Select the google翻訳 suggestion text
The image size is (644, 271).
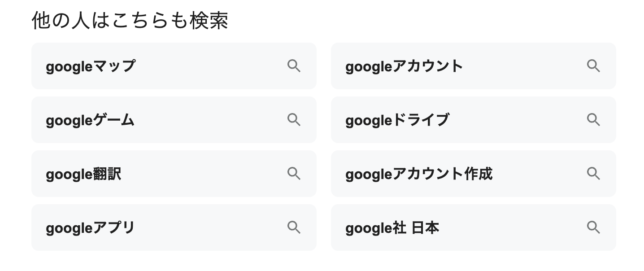(83, 174)
